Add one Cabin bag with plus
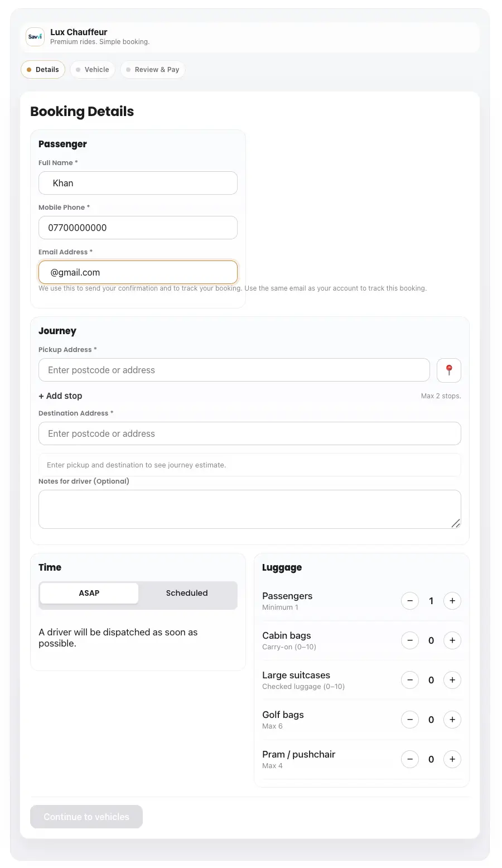Image resolution: width=502 pixels, height=868 pixels. (x=452, y=640)
